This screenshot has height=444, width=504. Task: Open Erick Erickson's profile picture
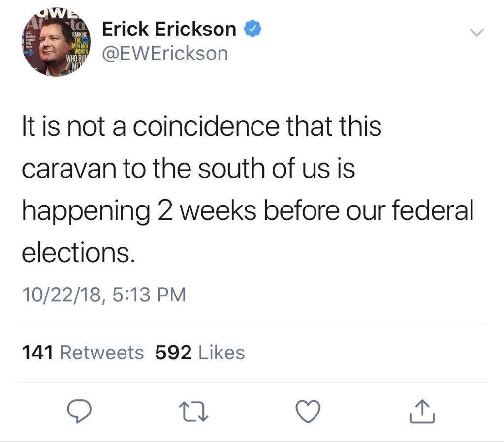56,43
